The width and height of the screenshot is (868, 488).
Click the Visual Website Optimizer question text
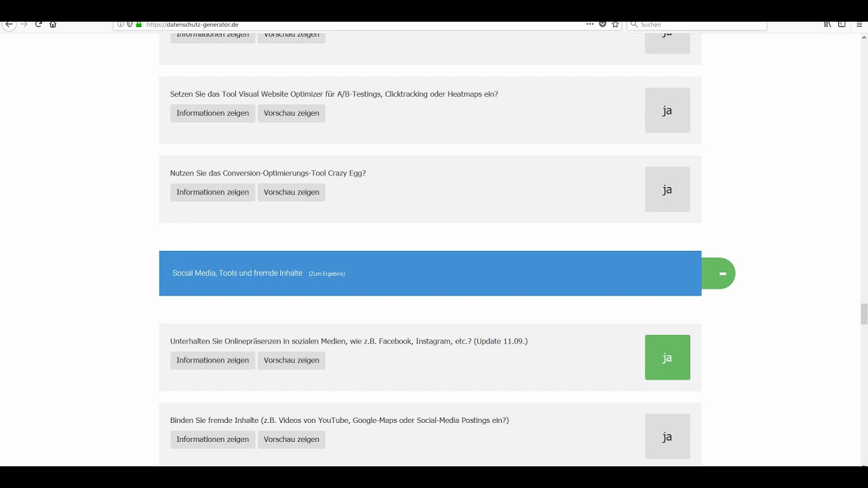334,94
